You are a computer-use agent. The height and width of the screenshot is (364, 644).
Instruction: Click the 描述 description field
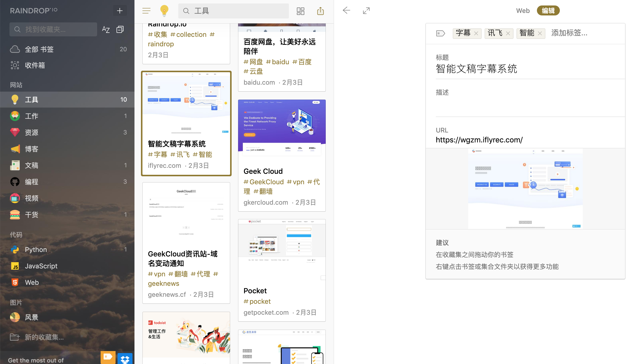pos(530,103)
